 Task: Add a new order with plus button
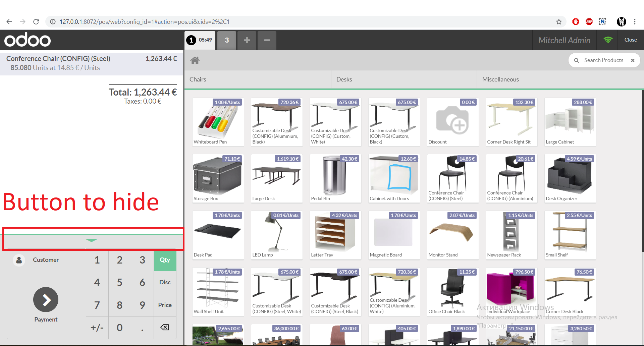[247, 40]
